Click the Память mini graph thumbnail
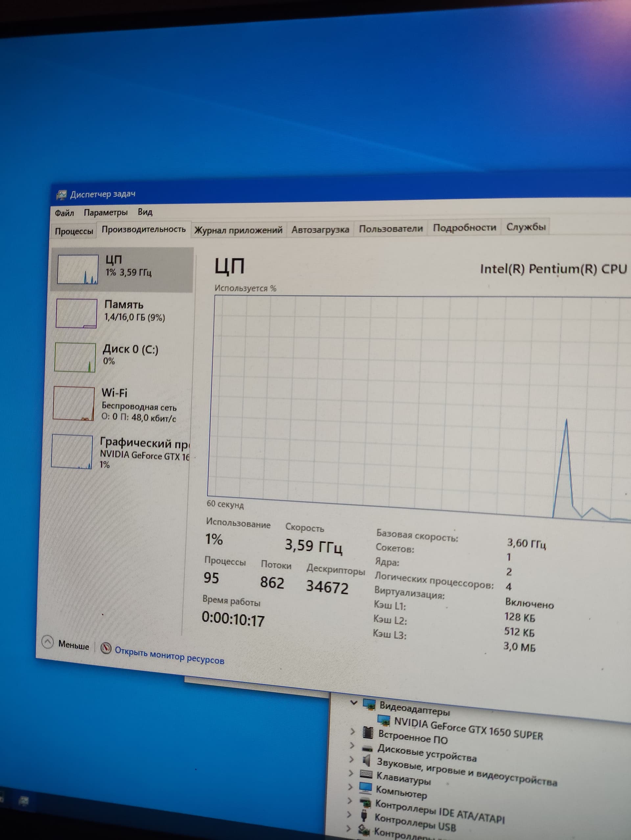Screen dimensions: 631x840 (76, 313)
